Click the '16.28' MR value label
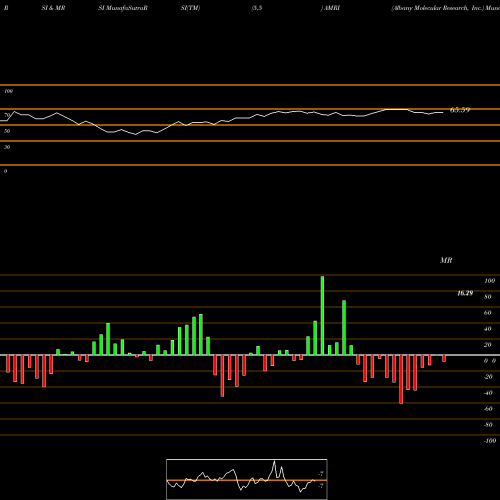Viewport: 500px width, 500px height. 465,293
